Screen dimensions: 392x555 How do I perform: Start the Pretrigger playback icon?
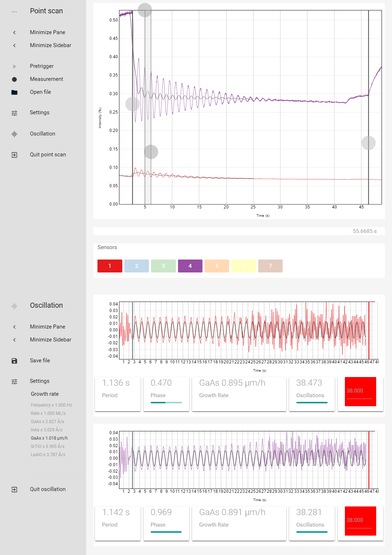coord(14,66)
